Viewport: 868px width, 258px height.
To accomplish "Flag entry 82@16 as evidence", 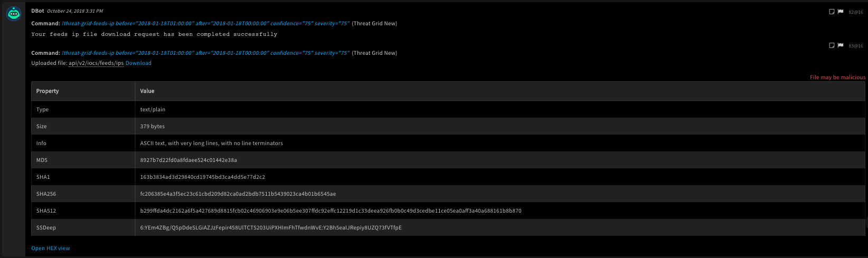I will tap(841, 12).
